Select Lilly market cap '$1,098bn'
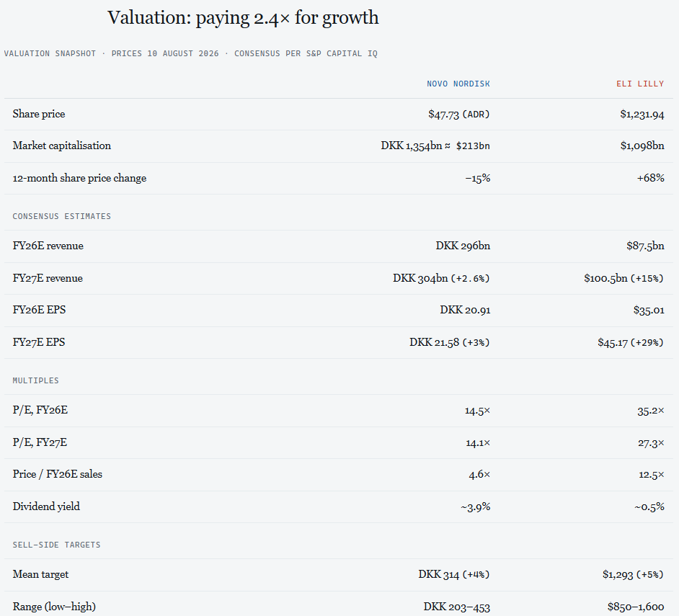This screenshot has width=679, height=616. [x=642, y=146]
